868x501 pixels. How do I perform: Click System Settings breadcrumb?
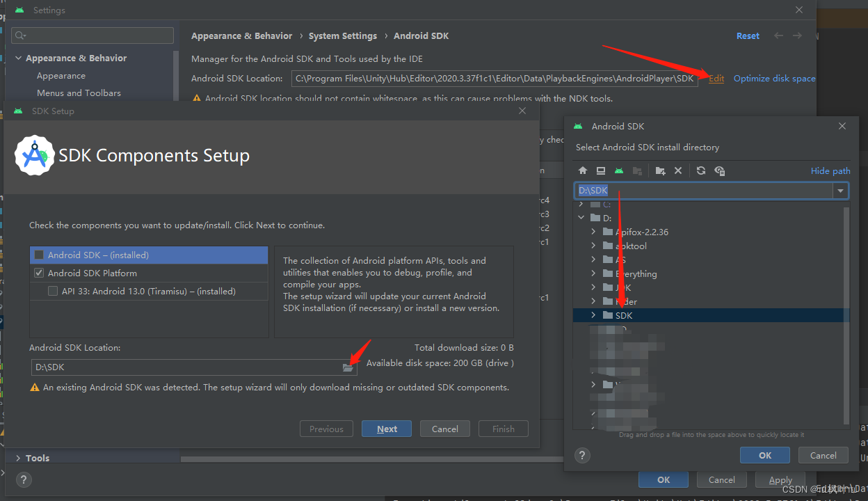(343, 35)
